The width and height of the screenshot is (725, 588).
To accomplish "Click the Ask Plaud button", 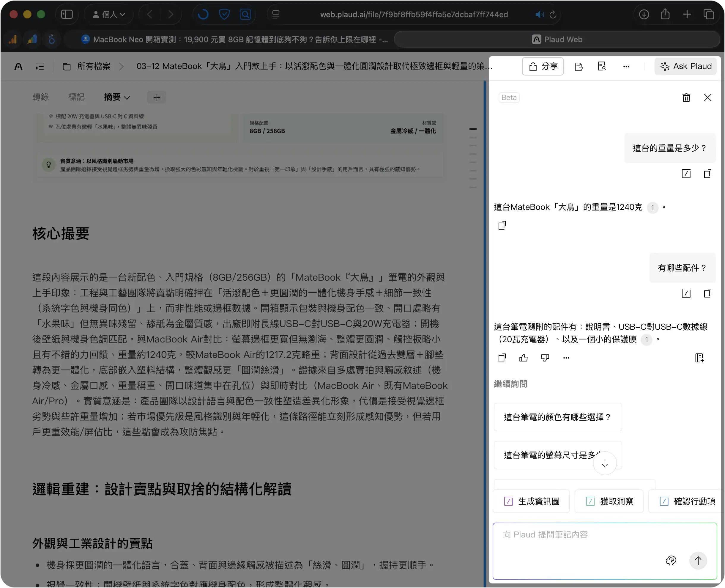I will (686, 66).
